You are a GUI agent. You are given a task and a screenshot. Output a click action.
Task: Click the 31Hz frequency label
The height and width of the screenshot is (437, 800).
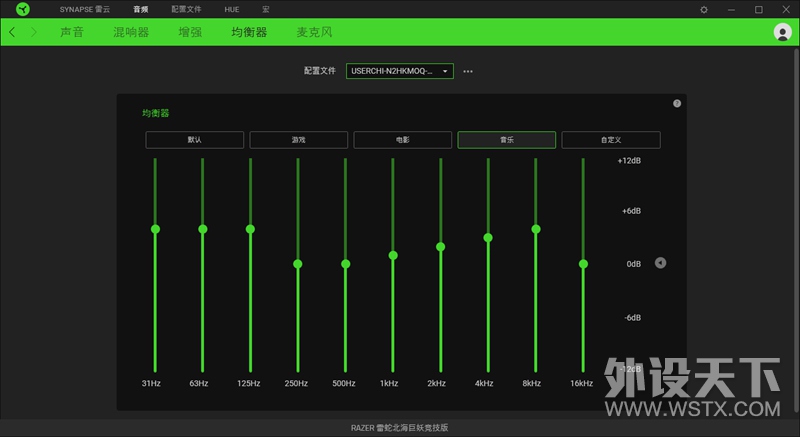pyautogui.click(x=151, y=383)
